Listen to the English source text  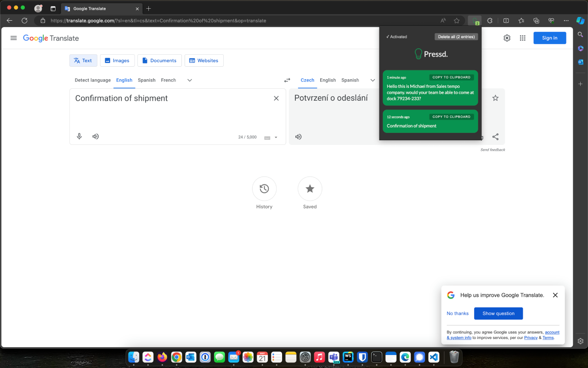(96, 137)
